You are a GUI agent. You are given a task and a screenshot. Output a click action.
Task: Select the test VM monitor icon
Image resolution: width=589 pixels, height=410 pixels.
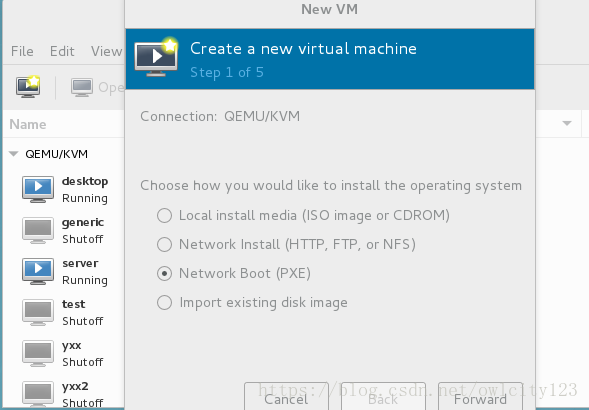pyautogui.click(x=38, y=312)
